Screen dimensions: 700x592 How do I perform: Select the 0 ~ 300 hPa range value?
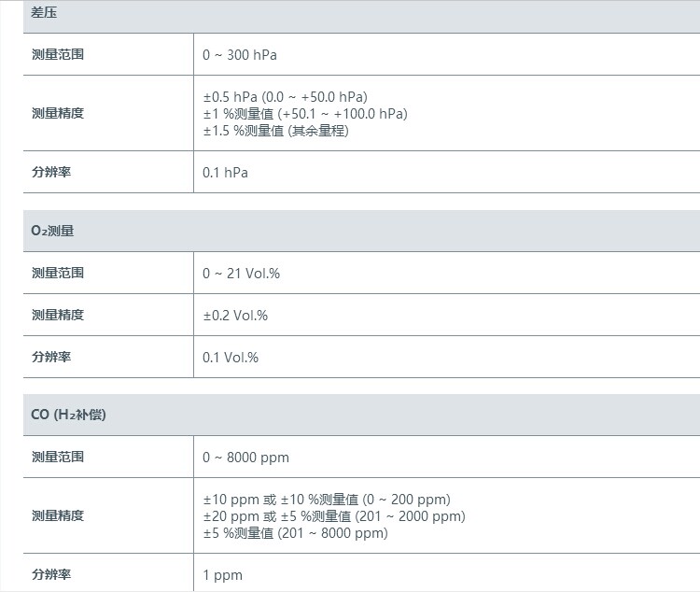coord(240,55)
